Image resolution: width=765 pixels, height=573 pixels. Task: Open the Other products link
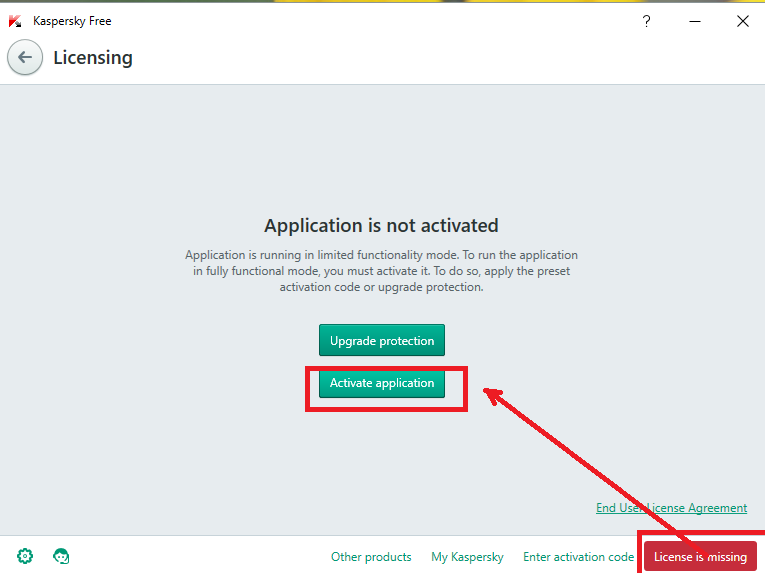point(371,557)
